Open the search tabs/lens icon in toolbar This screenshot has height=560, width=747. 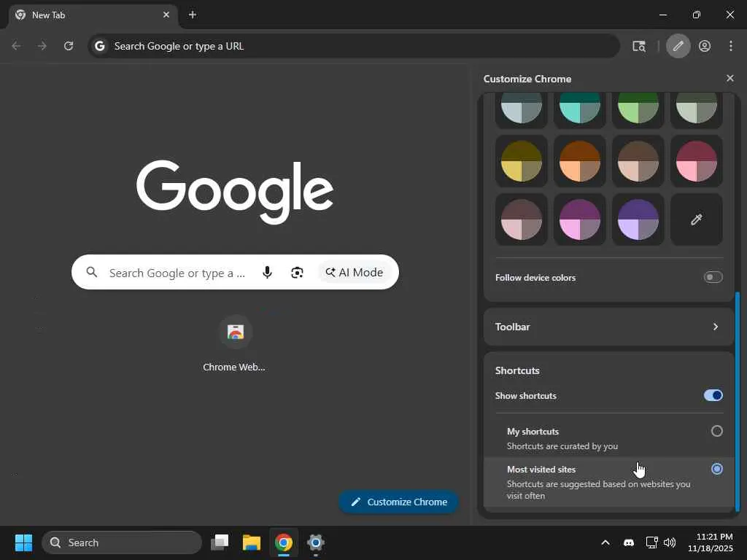coord(639,46)
